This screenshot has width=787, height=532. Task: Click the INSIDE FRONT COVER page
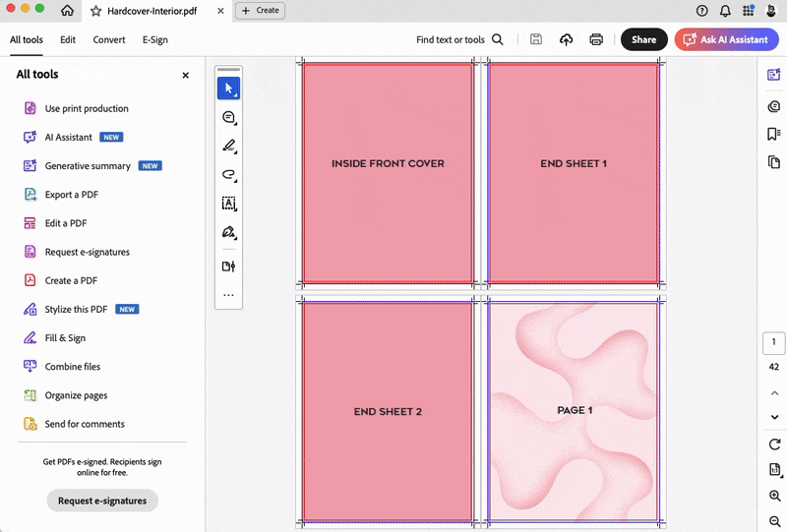(x=388, y=173)
